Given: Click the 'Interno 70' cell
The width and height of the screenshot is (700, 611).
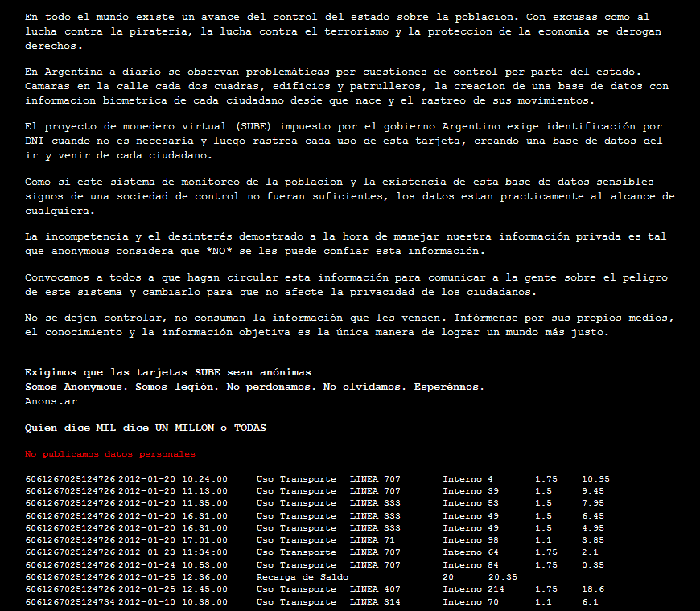Looking at the screenshot, I should click(471, 602).
